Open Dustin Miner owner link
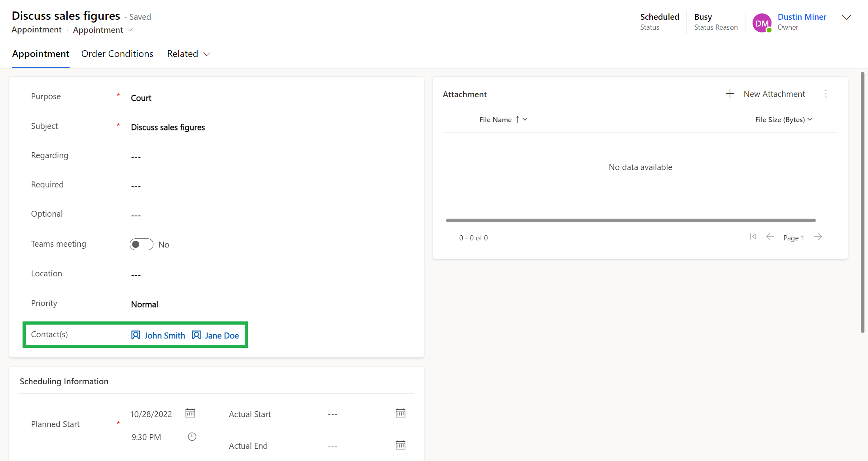Screen dimensions: 868x461 coord(802,17)
